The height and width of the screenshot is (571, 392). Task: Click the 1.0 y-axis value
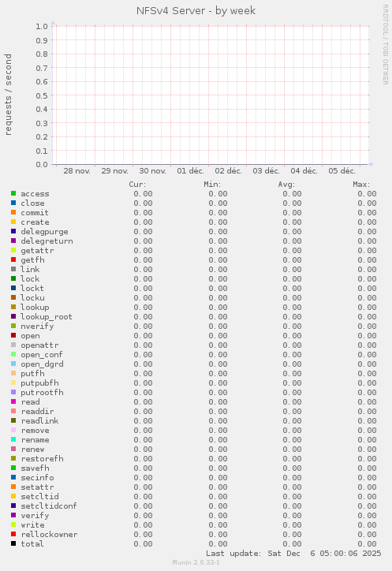coord(42,26)
